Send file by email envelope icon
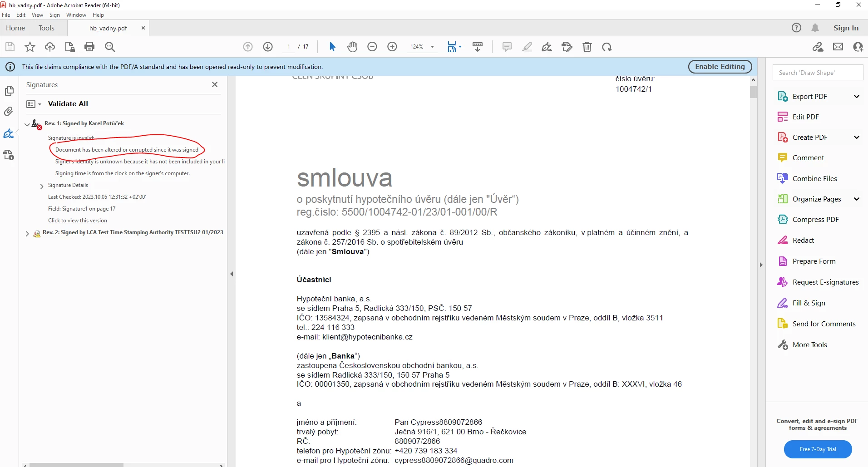The width and height of the screenshot is (868, 467). point(838,47)
